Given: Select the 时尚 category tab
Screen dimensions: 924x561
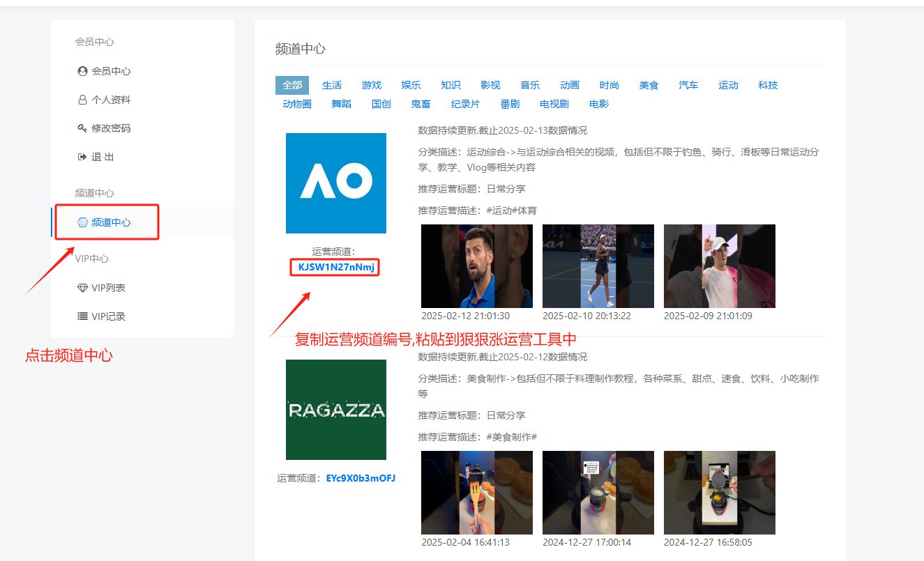Looking at the screenshot, I should pos(609,85).
